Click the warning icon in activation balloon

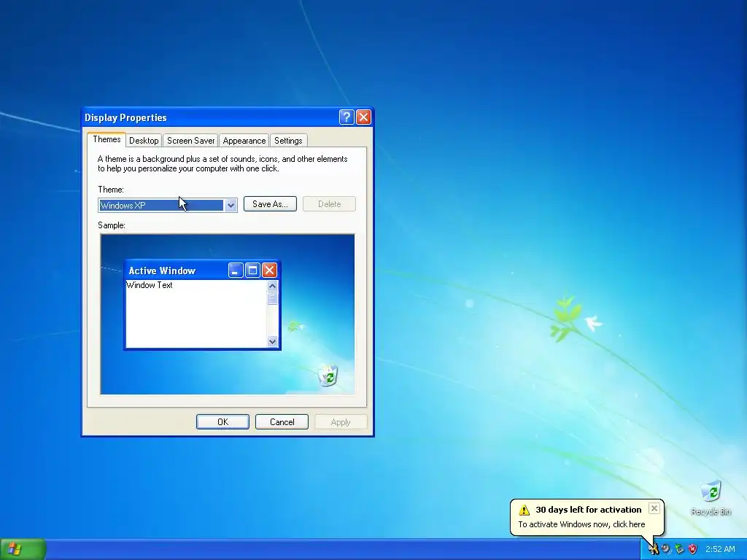[524, 510]
